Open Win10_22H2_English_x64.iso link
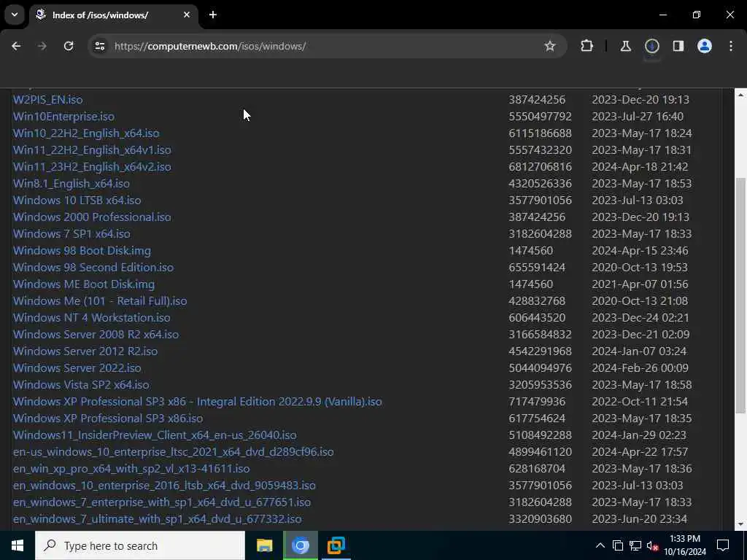Viewport: 747px width, 560px height. [x=86, y=133]
